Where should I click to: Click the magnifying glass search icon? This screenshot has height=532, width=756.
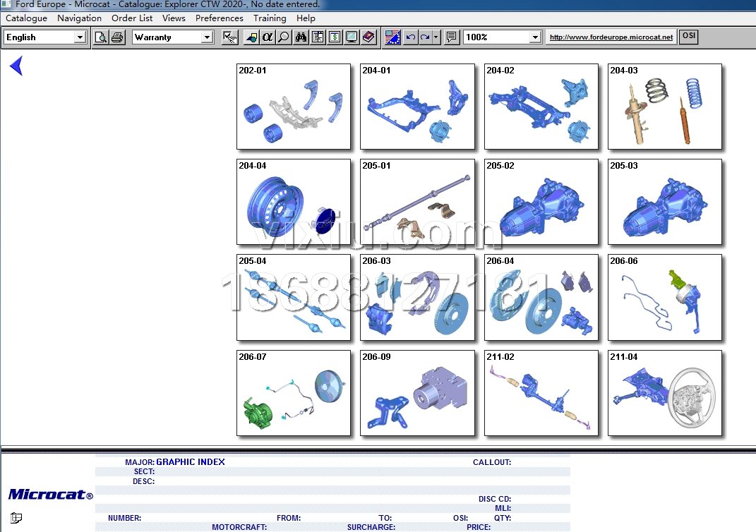click(x=283, y=37)
